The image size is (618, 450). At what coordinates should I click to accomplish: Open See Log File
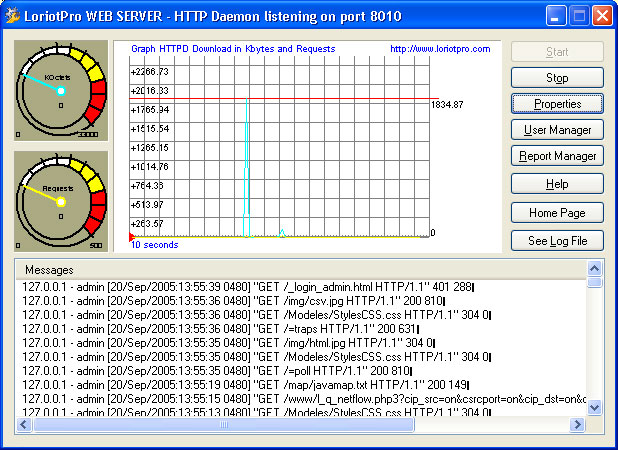tap(557, 241)
